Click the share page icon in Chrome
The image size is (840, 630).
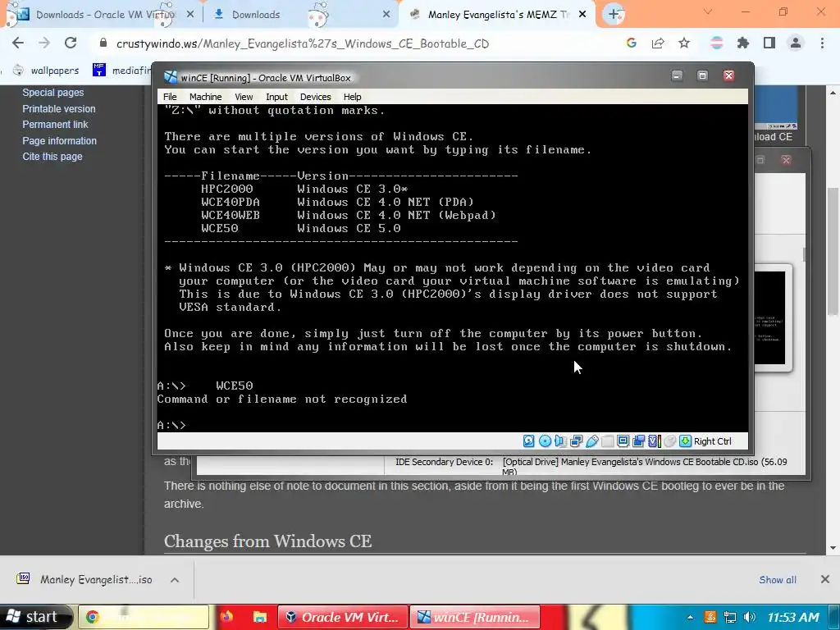coord(658,43)
